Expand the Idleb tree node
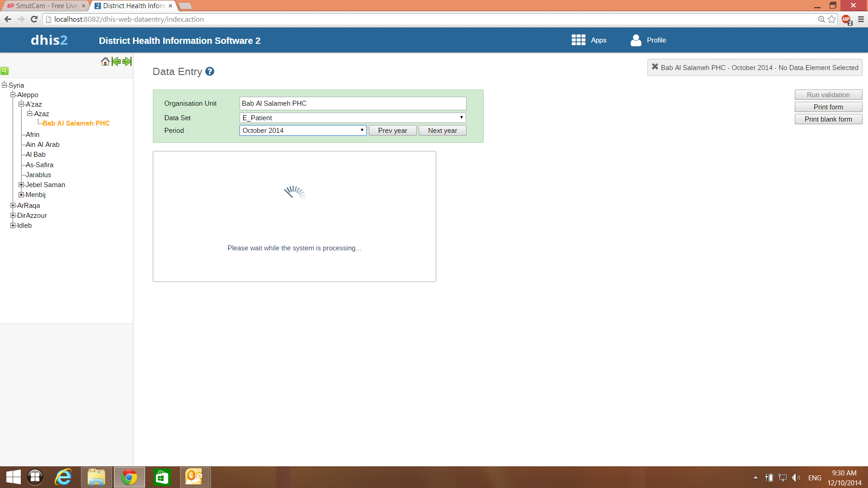 click(13, 225)
